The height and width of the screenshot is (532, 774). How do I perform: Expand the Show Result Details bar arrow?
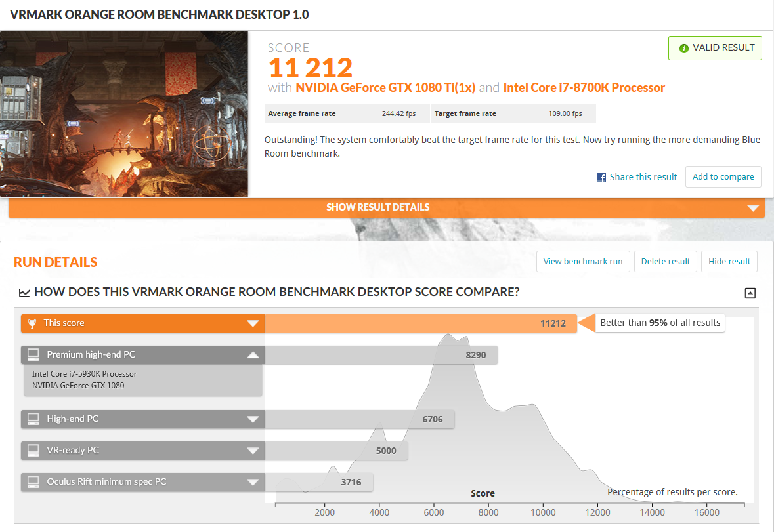[x=753, y=208]
